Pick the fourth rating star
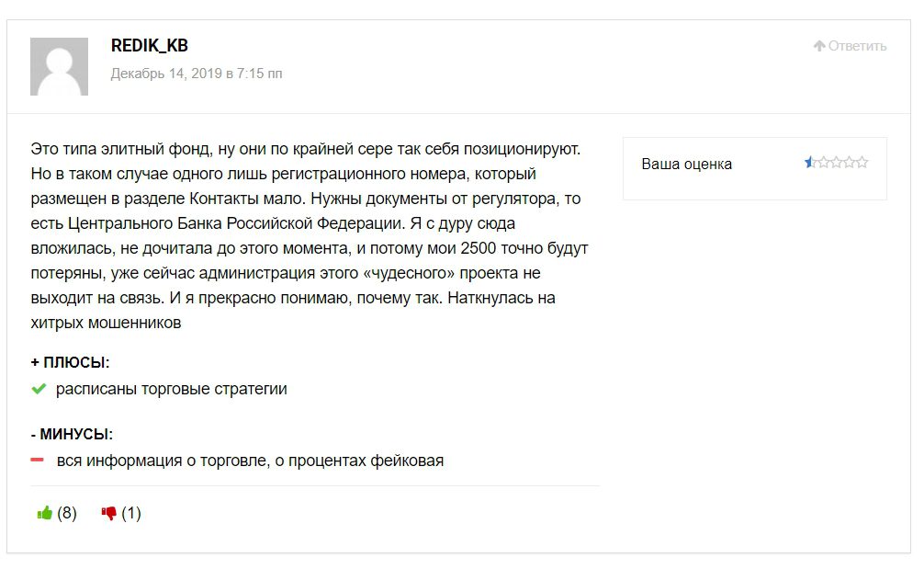924x569 pixels. point(849,164)
